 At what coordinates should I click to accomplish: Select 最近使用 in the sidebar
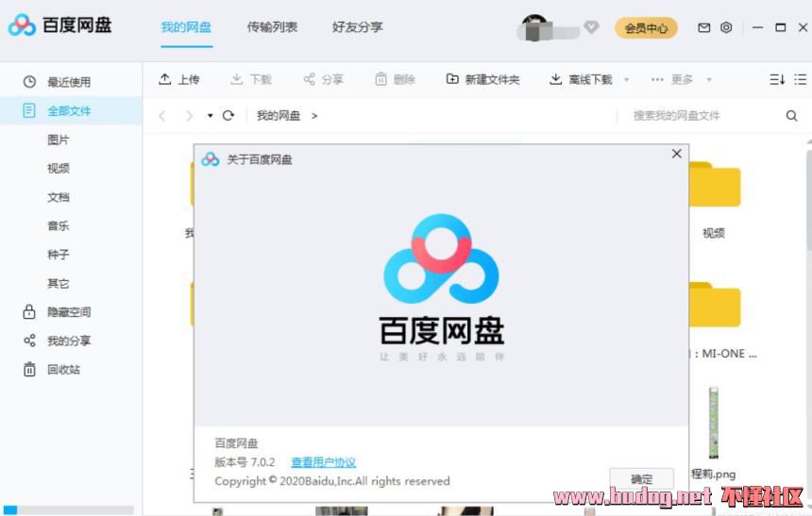pos(71,82)
